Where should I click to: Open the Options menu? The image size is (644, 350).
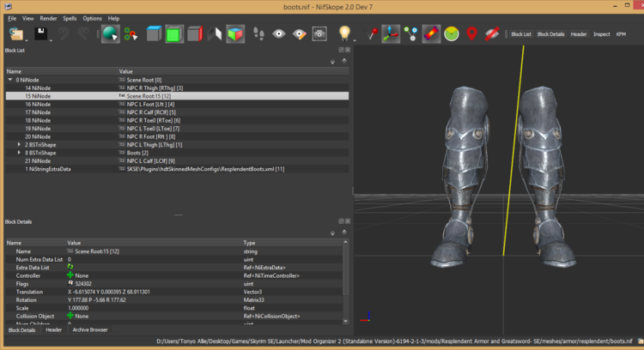[92, 18]
